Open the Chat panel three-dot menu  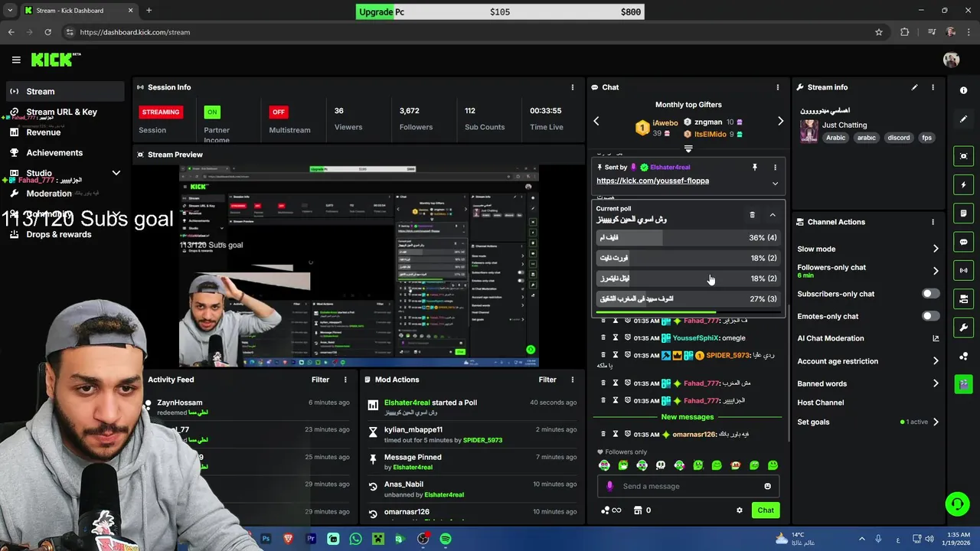coord(777,87)
